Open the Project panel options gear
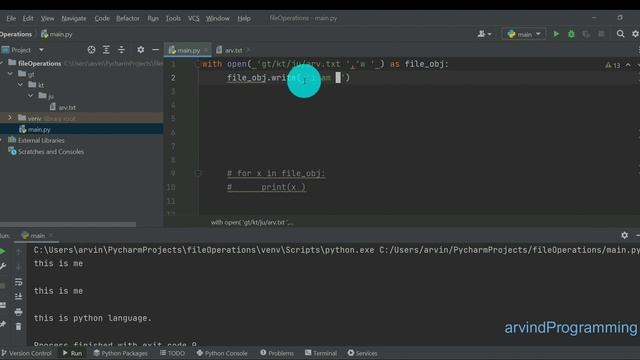 point(140,50)
